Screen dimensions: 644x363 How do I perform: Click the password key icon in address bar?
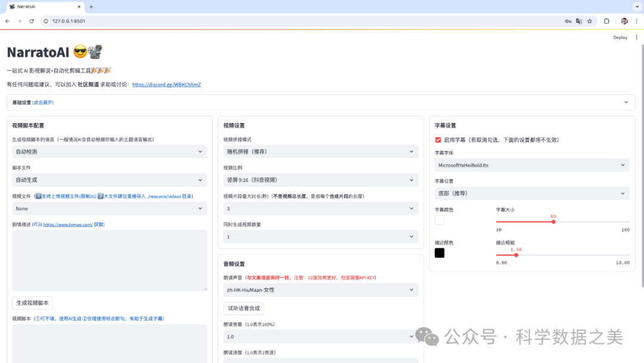coord(568,21)
